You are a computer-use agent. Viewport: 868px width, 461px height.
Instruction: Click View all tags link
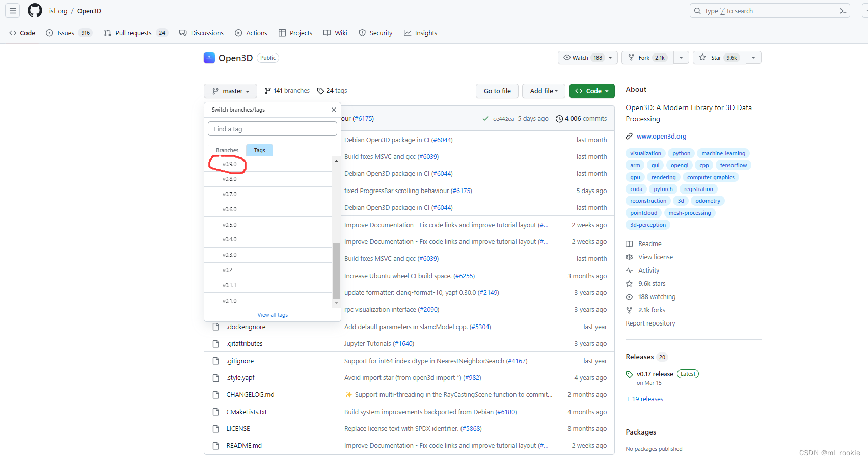click(273, 315)
